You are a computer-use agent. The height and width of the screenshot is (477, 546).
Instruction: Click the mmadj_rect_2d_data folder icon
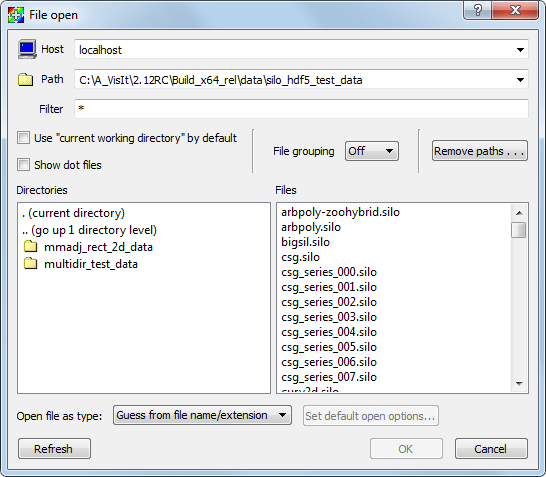pyautogui.click(x=30, y=247)
